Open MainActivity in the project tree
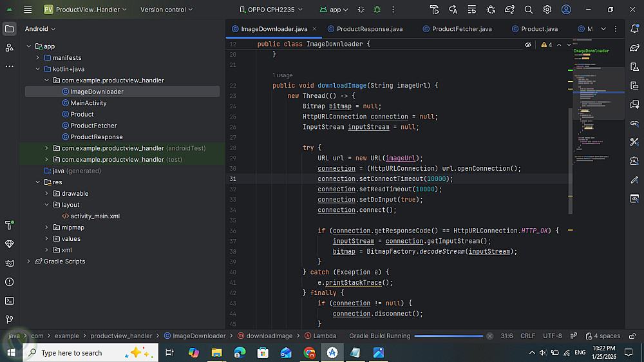 coord(88,103)
